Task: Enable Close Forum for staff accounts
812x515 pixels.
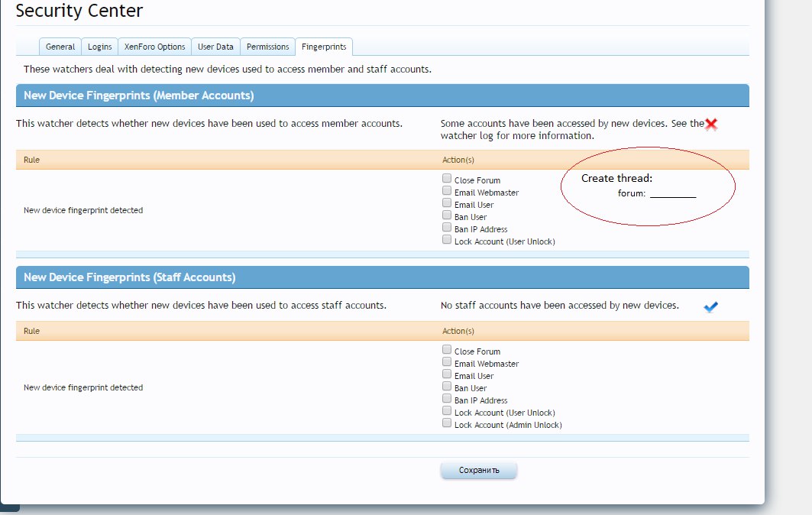Action: click(447, 350)
